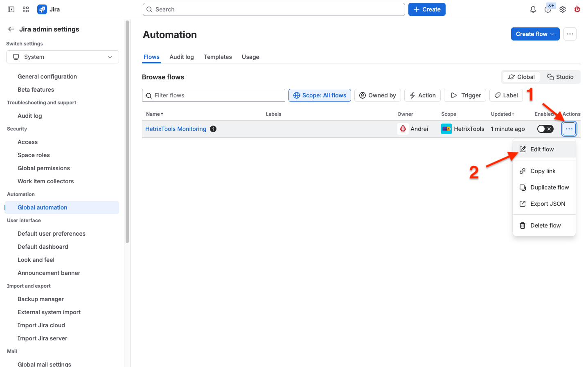Open the settings gear icon
Screen dimensions: 588x367
pos(563,9)
